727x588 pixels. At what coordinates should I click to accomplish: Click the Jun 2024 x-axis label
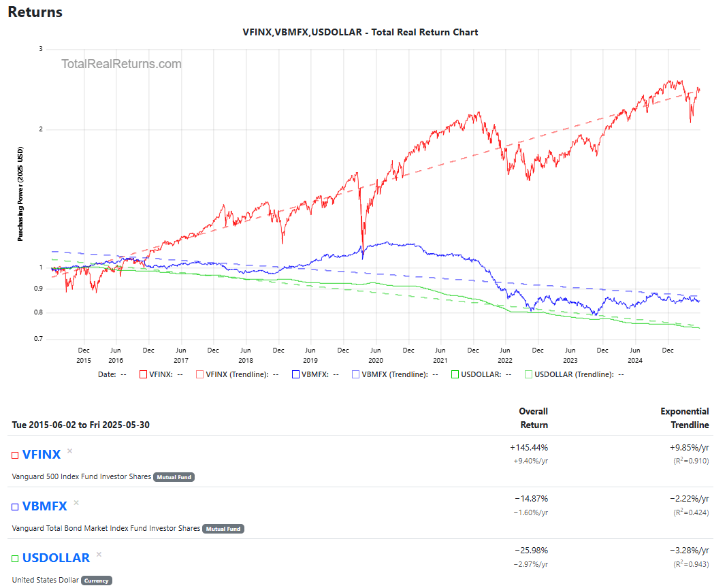click(x=635, y=356)
